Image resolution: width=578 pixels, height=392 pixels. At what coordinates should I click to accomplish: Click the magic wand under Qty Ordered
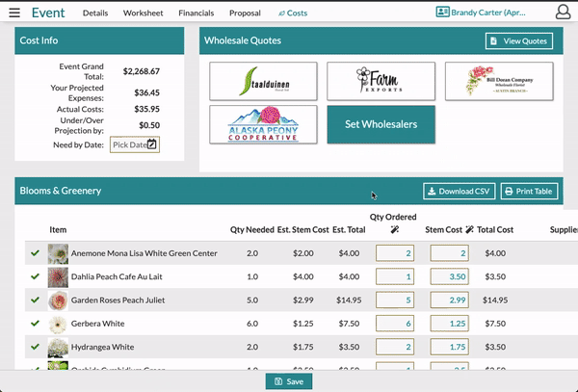click(x=394, y=230)
